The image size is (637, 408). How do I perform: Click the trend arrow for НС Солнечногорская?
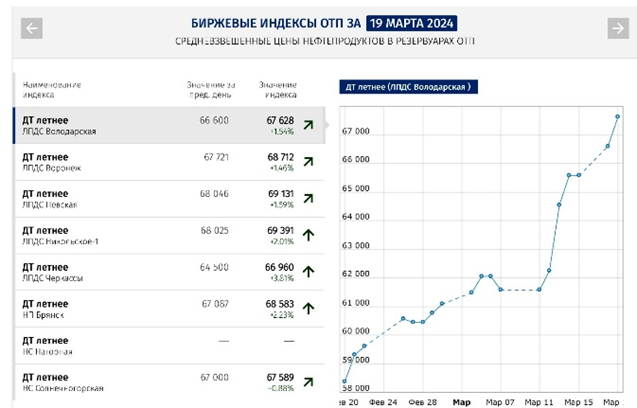[309, 381]
